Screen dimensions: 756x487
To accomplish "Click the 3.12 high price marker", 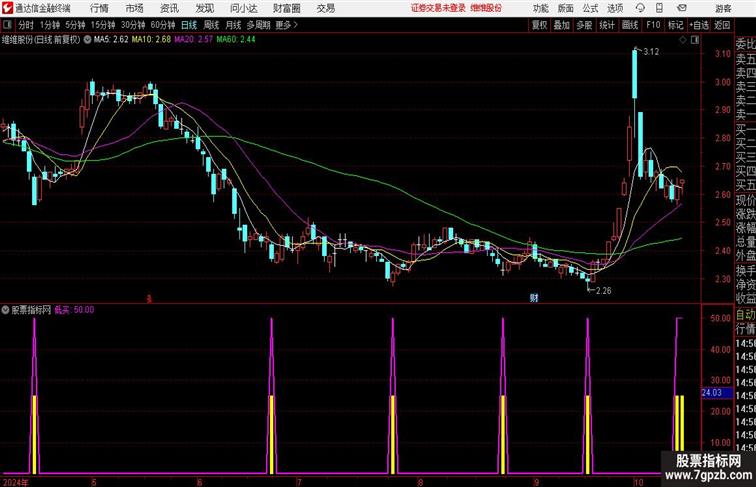I will pyautogui.click(x=651, y=52).
